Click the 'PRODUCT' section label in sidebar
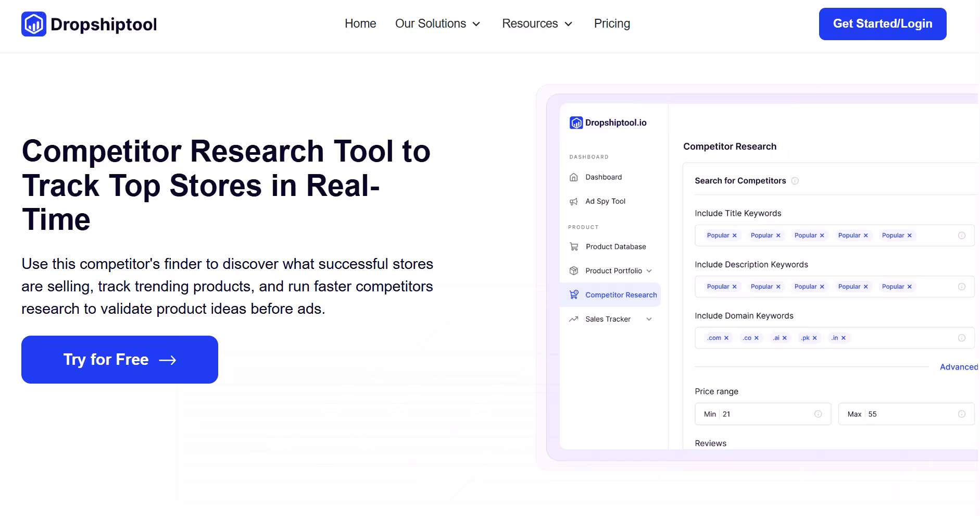 click(x=583, y=227)
